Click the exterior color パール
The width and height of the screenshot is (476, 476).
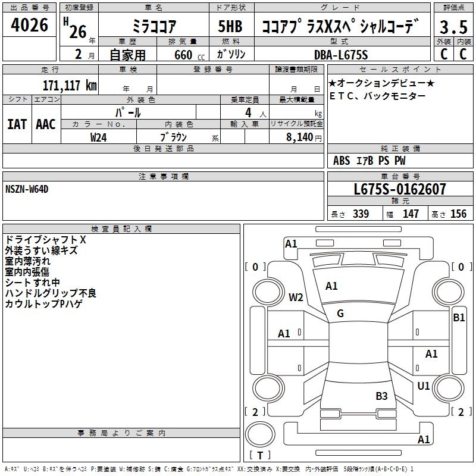point(128,112)
